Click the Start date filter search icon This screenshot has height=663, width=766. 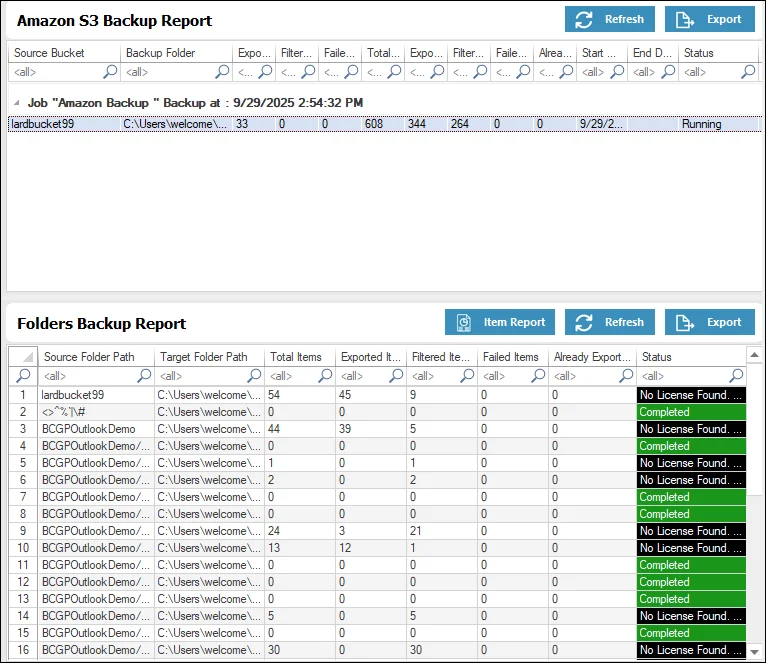618,72
